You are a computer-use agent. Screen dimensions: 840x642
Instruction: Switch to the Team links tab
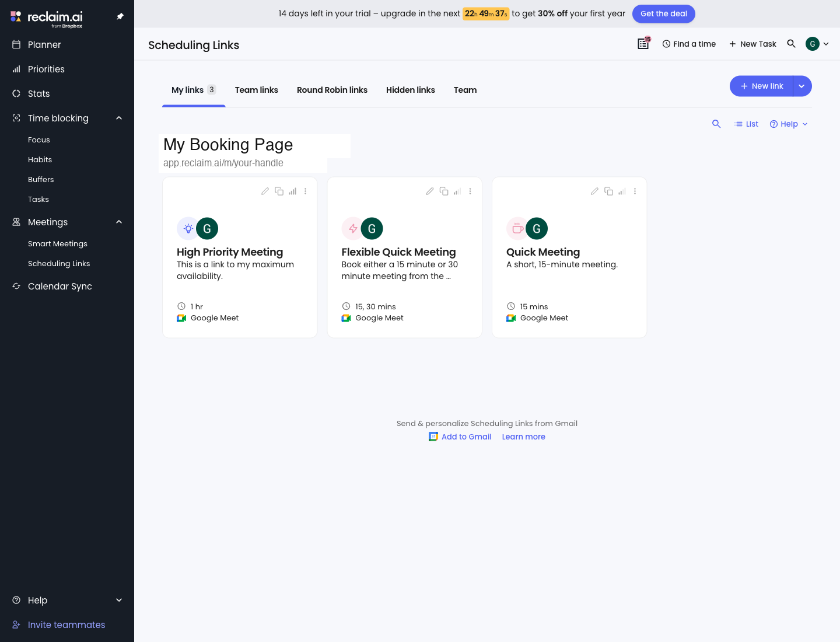point(257,90)
